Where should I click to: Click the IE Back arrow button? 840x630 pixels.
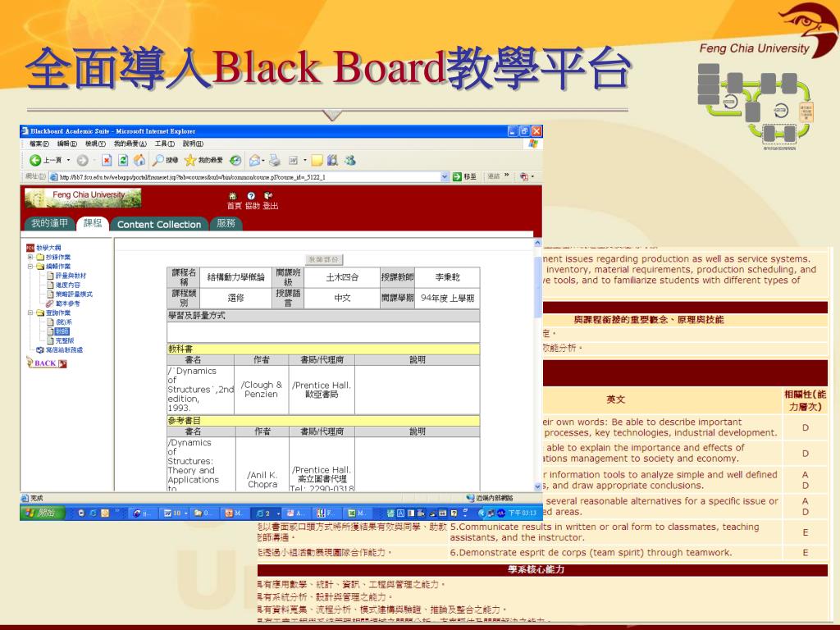(35, 160)
